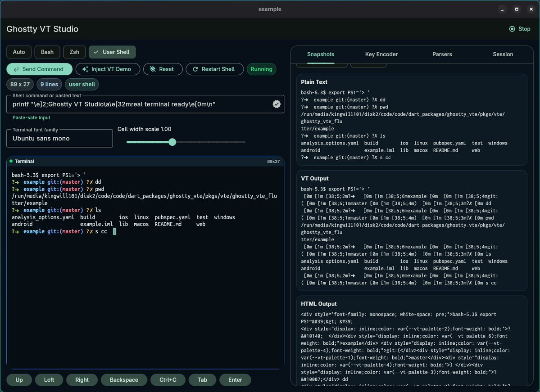
Task: Click the 89x27 label in Terminal header
Action: pos(273,162)
